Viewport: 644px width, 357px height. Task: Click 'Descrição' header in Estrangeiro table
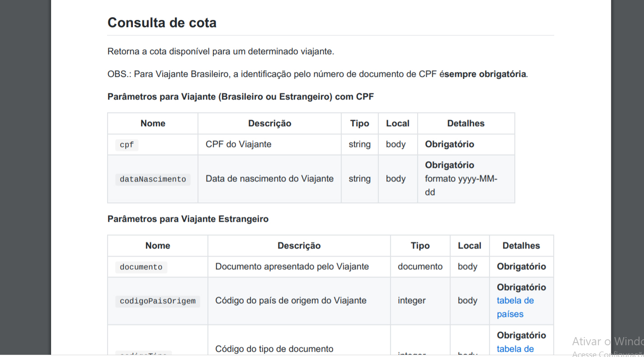coord(299,246)
